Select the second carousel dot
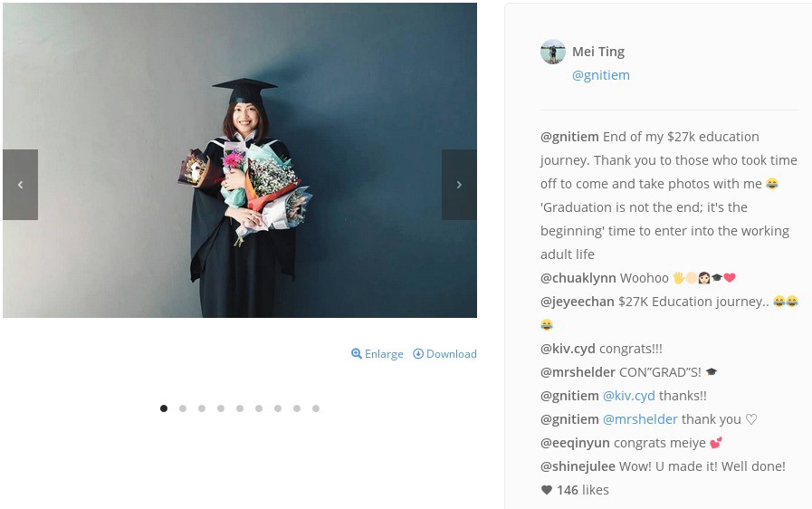812x509 pixels. tap(183, 408)
